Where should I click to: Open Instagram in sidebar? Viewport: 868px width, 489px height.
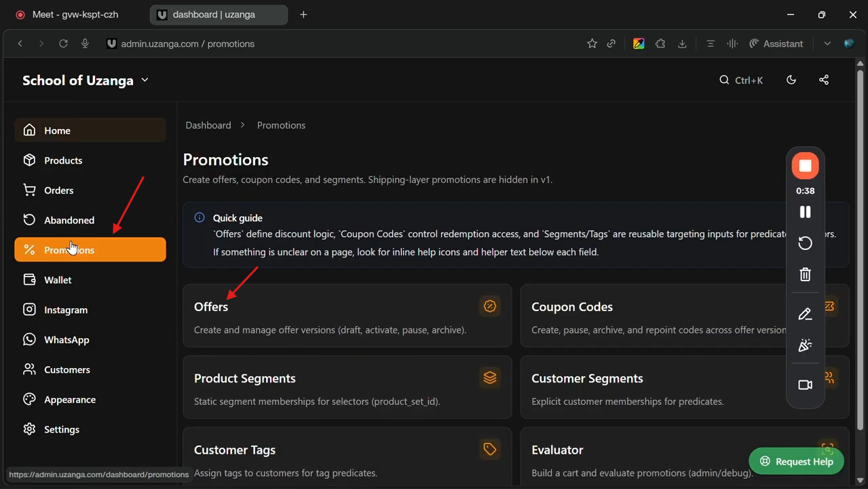(x=90, y=310)
